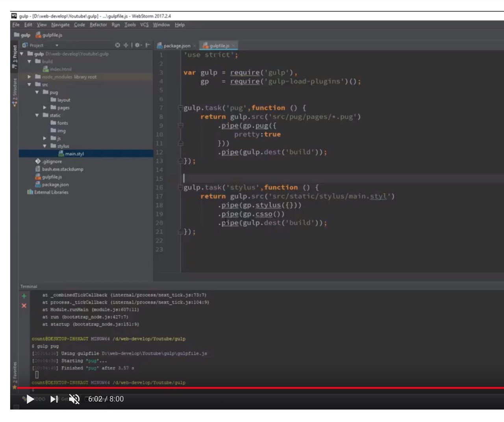Click the Terminal panel title
The image size is (504, 422).
click(x=29, y=286)
